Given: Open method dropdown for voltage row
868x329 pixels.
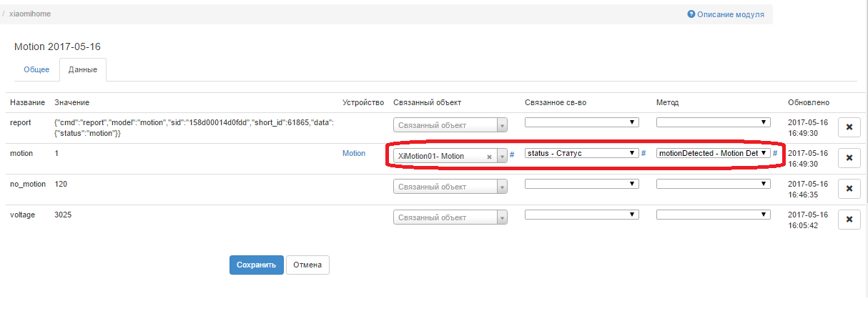Looking at the screenshot, I should tap(713, 215).
